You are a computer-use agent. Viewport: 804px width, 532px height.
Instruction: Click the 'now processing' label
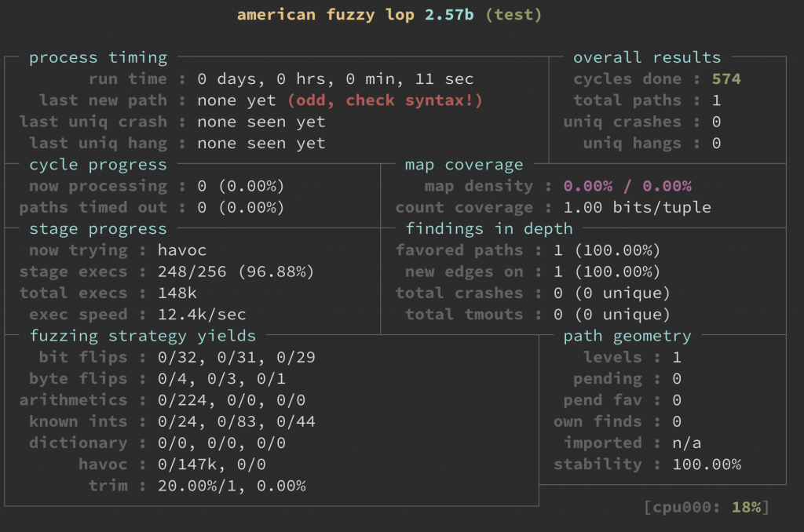point(98,186)
